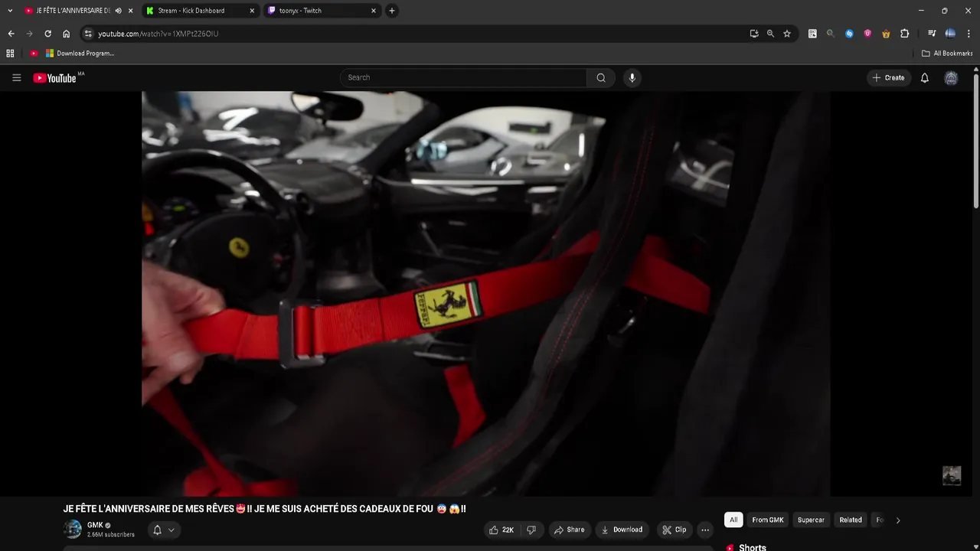This screenshot has height=551, width=980.
Task: Open the Shazam extension
Action: (849, 34)
